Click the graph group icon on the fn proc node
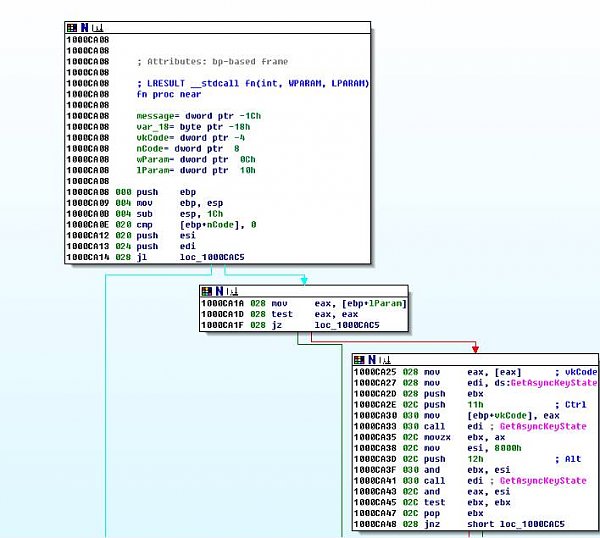600x538 pixels. coord(98,28)
